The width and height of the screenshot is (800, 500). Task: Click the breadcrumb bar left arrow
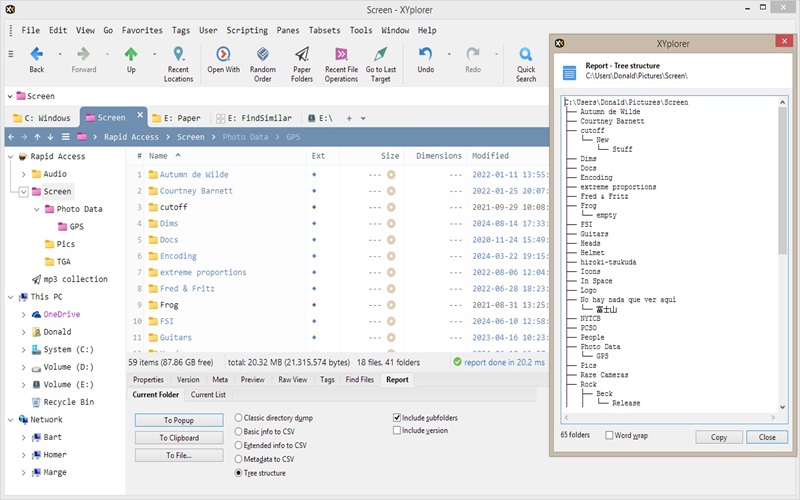point(11,137)
